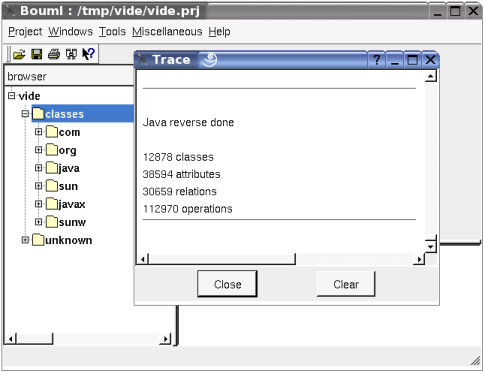Click the Trace dialog question mark help button
This screenshot has width=485, height=374.
377,60
